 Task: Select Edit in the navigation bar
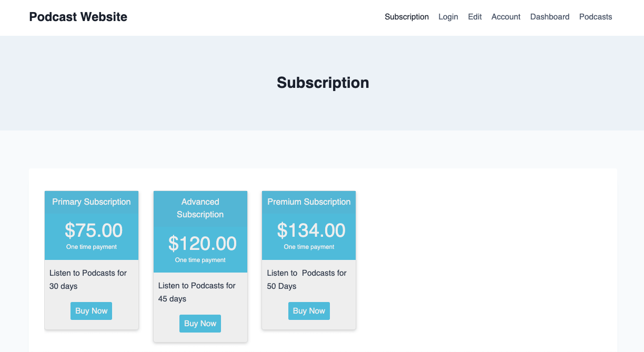475,17
